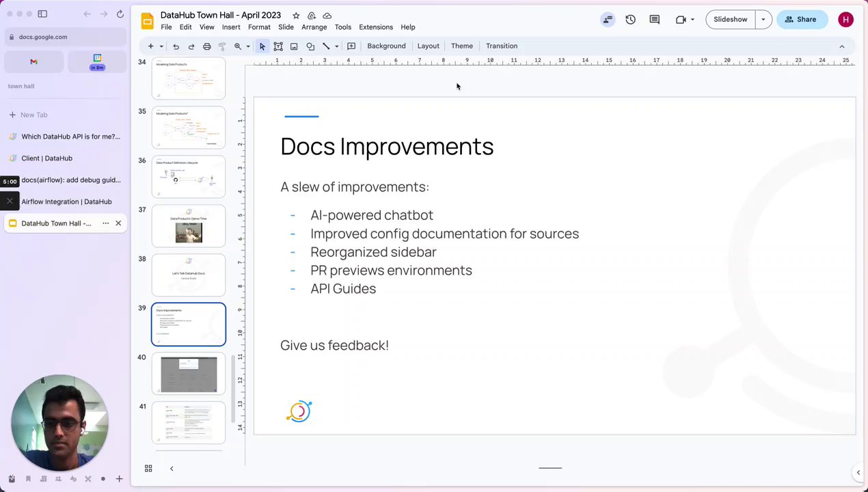Open the View menu
The image size is (868, 492).
coord(207,27)
